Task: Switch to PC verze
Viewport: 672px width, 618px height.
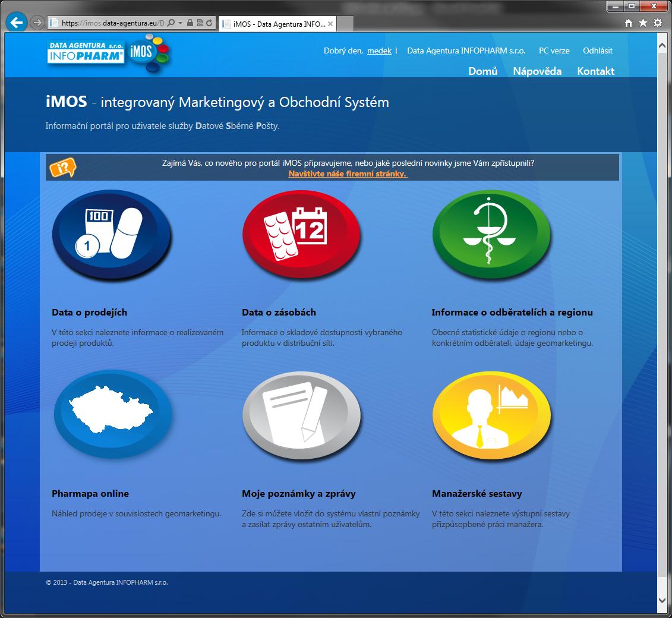Action: click(554, 51)
